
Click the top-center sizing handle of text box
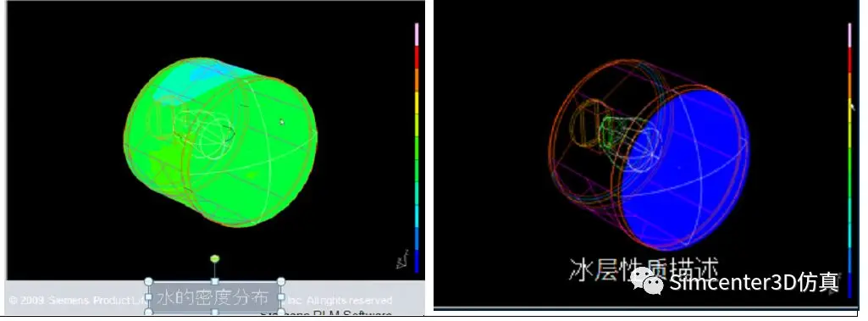pos(215,282)
